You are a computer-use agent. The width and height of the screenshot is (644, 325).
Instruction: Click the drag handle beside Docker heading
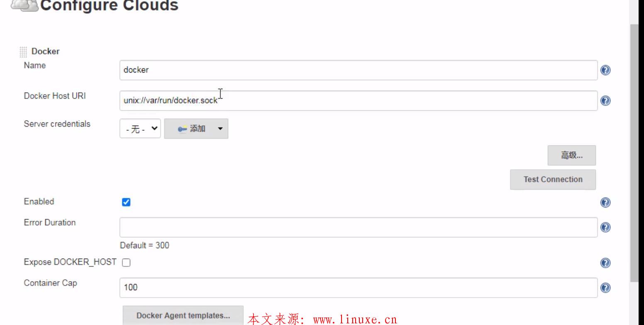23,52
